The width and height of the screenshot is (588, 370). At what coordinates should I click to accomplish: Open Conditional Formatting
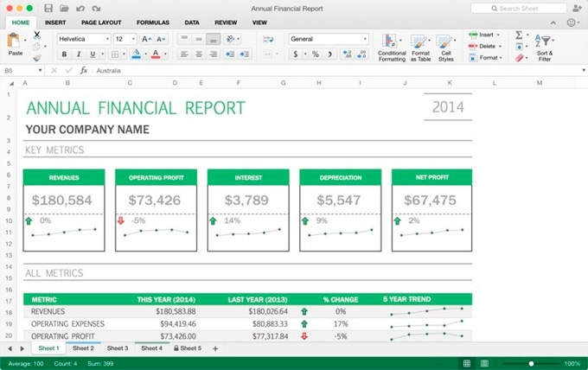click(392, 43)
